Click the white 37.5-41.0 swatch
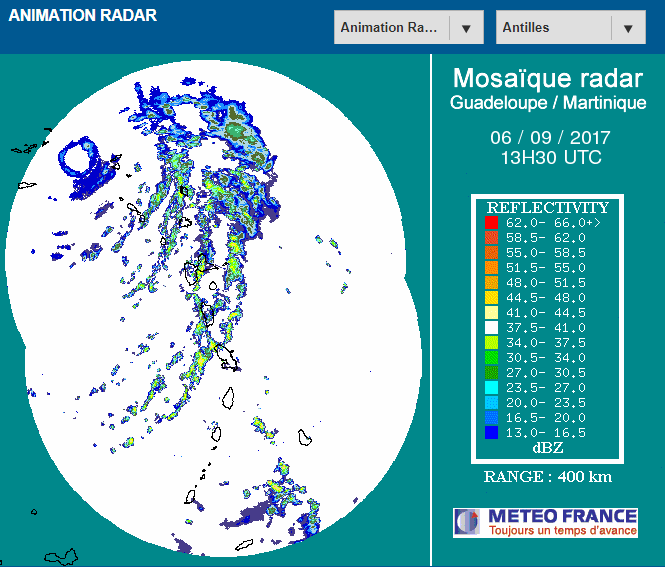665x567 pixels. click(491, 327)
